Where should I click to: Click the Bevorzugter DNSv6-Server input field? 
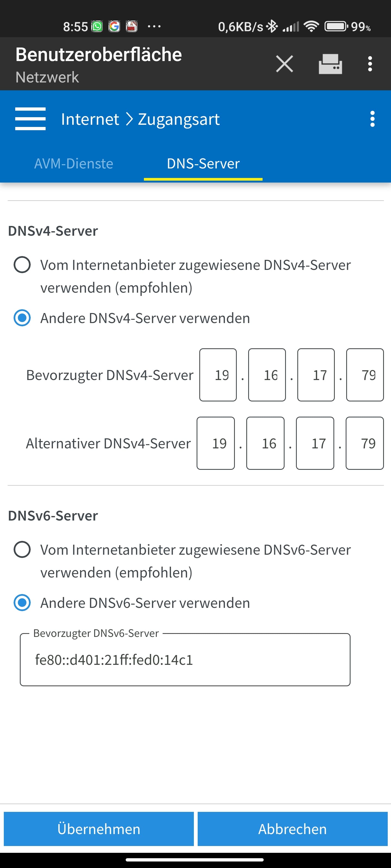tap(185, 660)
